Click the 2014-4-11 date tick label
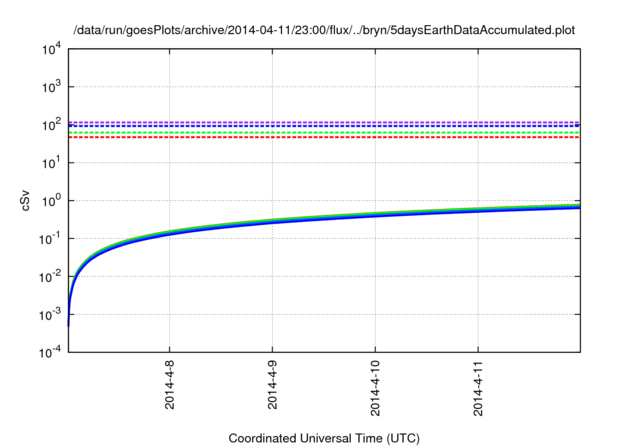Screen dimensions: 640x448 [478, 388]
